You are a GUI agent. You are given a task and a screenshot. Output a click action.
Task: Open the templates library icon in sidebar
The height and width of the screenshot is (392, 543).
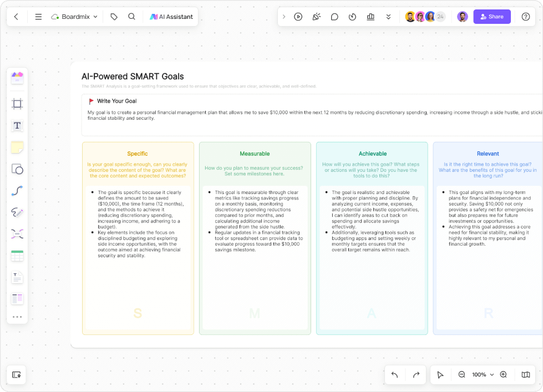(x=17, y=78)
